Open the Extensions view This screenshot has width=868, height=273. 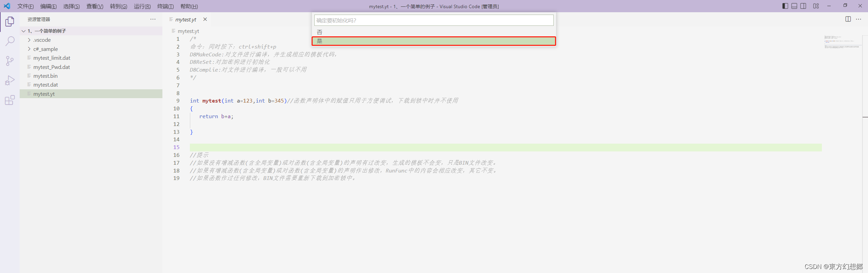10,100
